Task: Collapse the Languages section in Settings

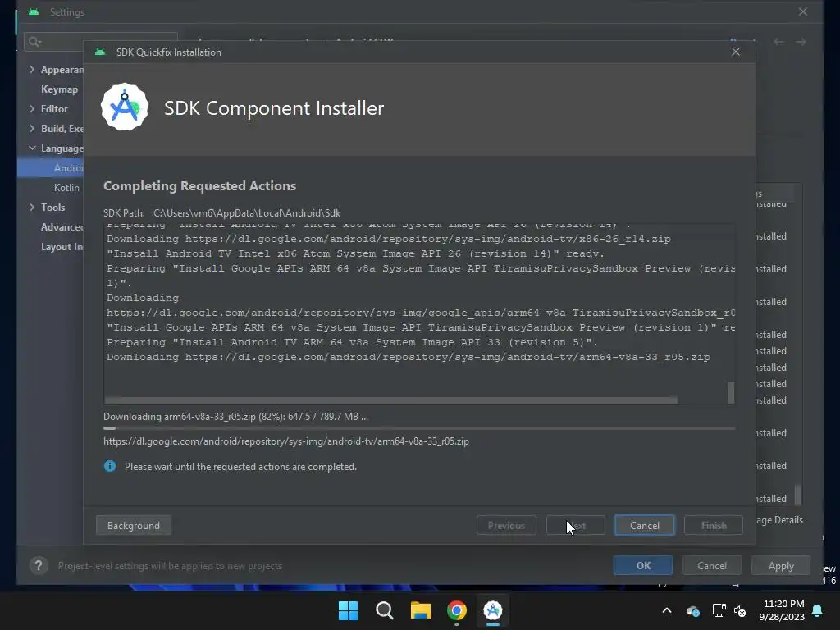Action: [32, 148]
